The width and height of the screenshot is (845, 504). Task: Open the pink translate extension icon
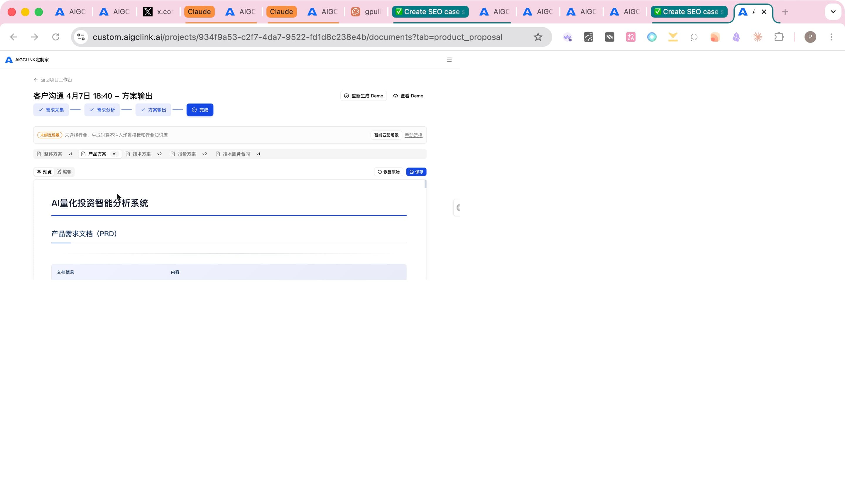(x=631, y=37)
